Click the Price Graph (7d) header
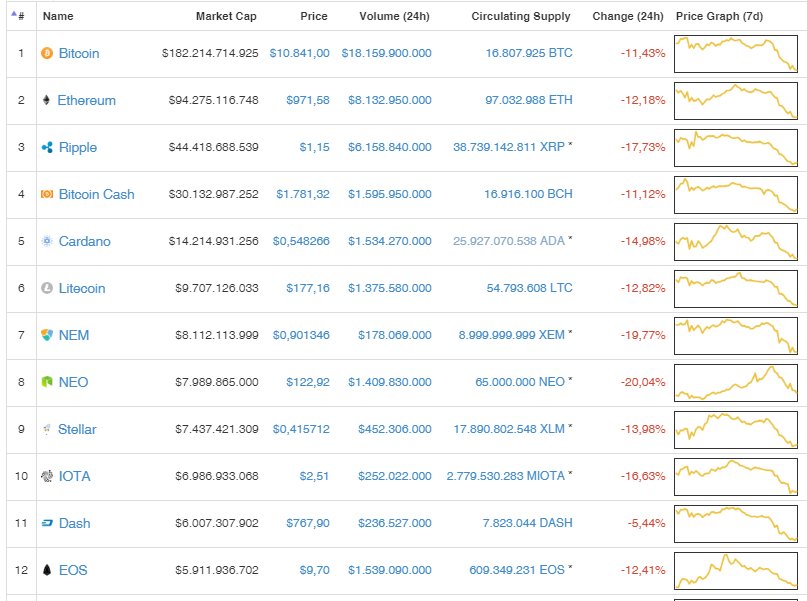 719,16
